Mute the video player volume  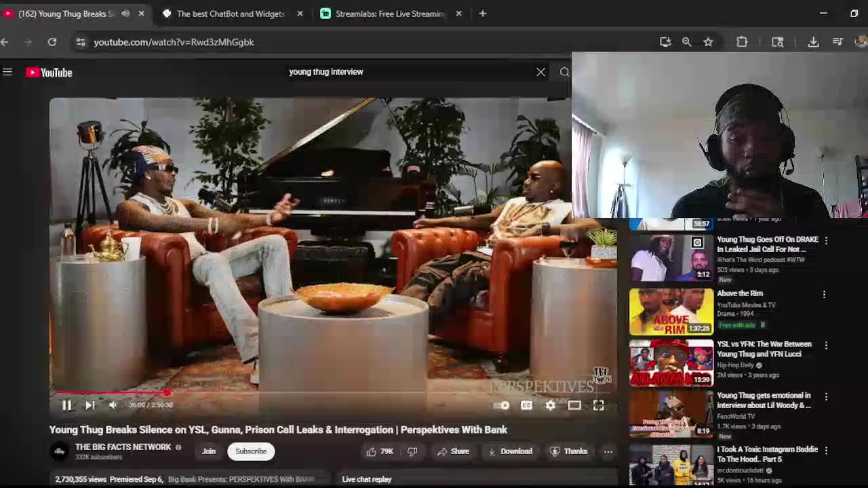coord(113,405)
